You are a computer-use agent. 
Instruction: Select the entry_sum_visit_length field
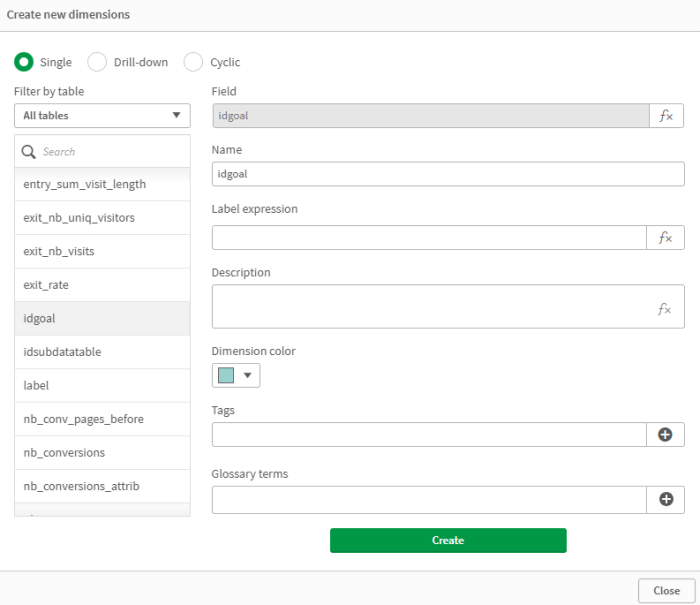102,184
